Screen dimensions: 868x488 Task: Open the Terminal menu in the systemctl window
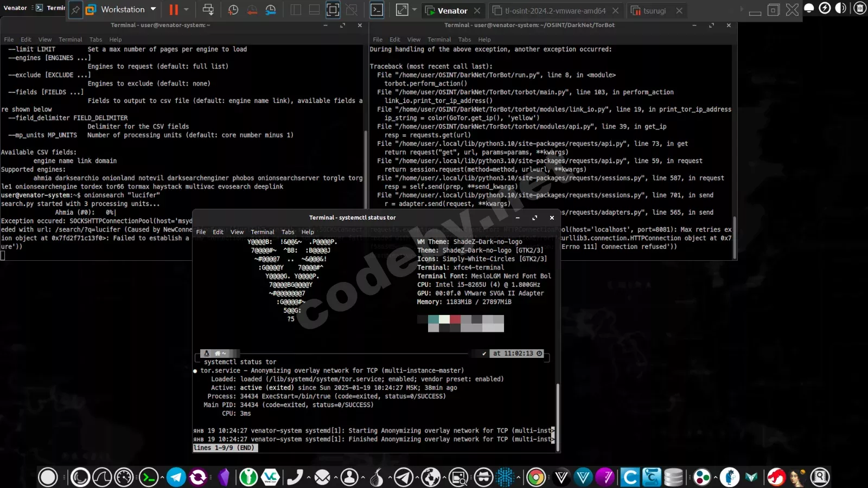pyautogui.click(x=262, y=232)
